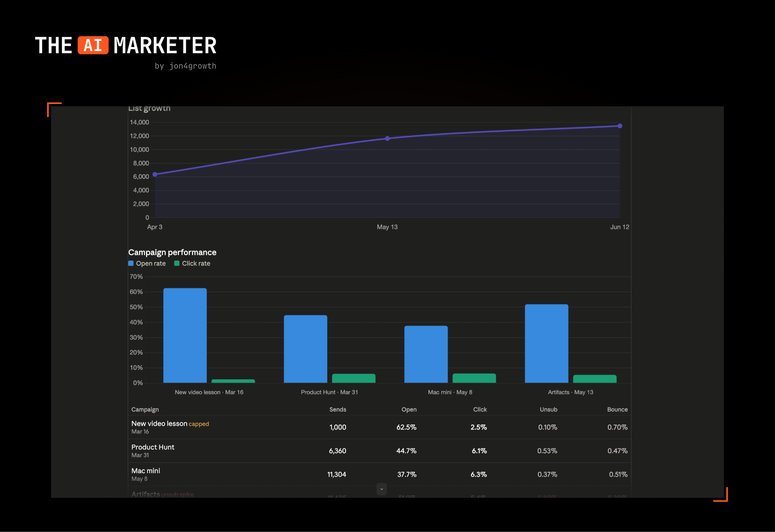Click the Bounce column header
This screenshot has height=532, width=775.
pyautogui.click(x=617, y=409)
